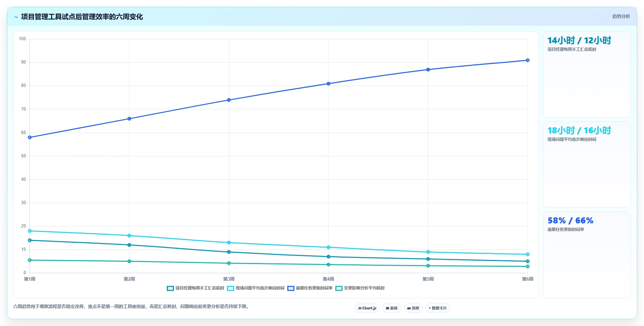Click the green legend color box
Viewport: 644px width, 326px height.
coord(339,288)
